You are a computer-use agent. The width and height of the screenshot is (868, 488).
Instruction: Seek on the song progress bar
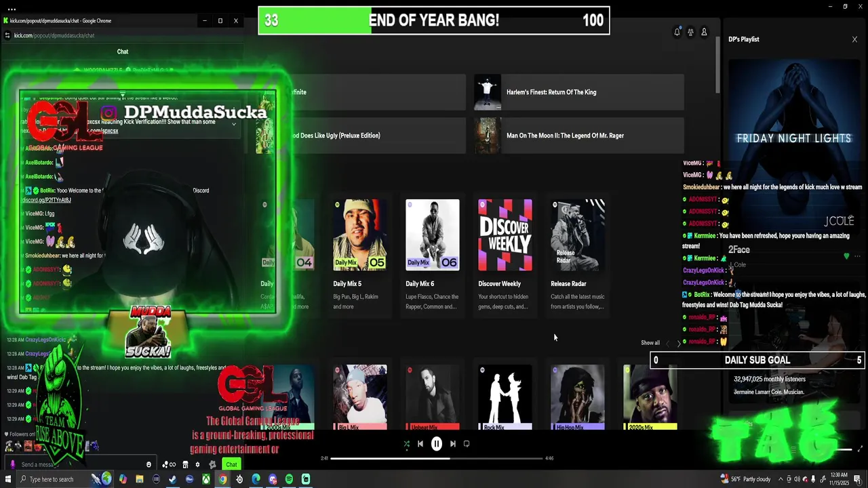(436, 458)
